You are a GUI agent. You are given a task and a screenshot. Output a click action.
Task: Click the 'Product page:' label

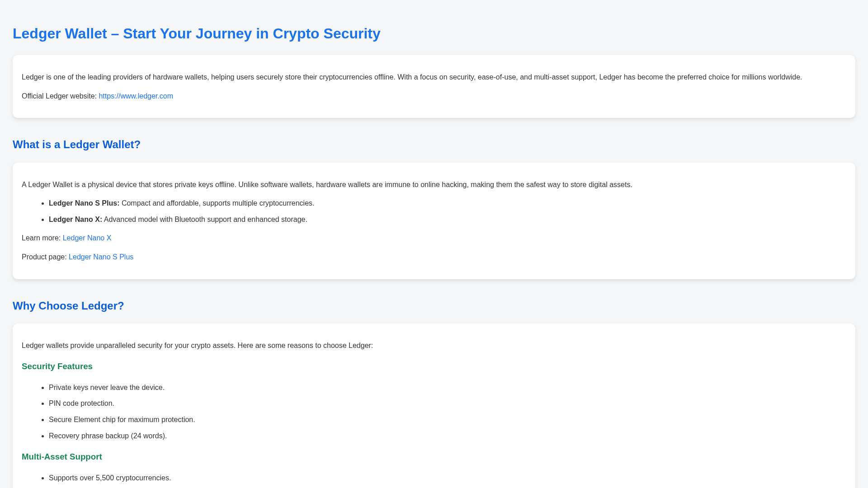[x=44, y=257]
